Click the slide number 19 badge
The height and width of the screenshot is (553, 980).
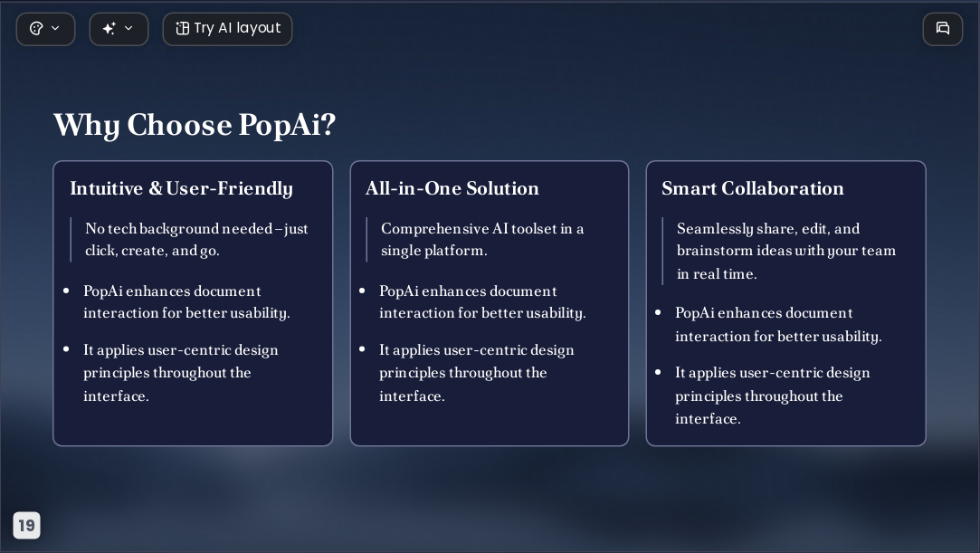(27, 525)
